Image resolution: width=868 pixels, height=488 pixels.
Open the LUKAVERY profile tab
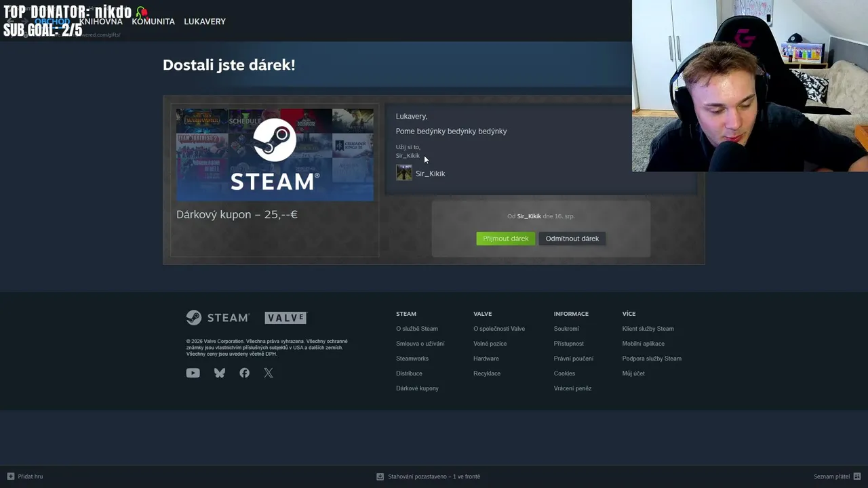pos(205,22)
